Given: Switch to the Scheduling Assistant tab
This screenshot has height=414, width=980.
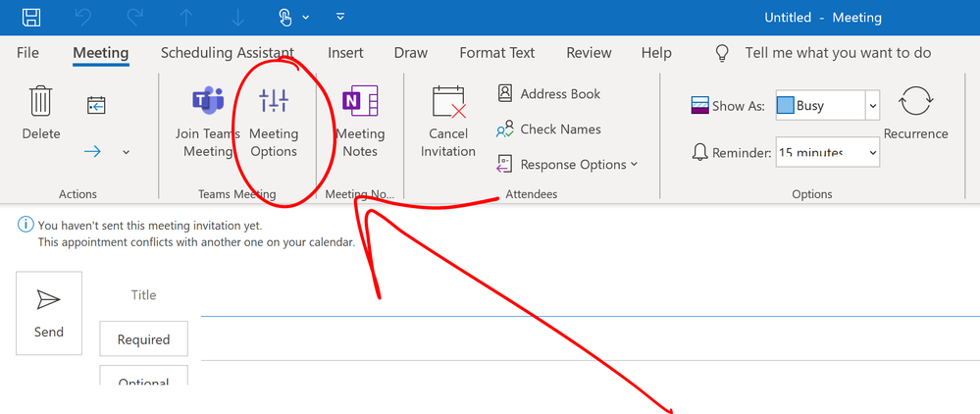Looking at the screenshot, I should [227, 53].
